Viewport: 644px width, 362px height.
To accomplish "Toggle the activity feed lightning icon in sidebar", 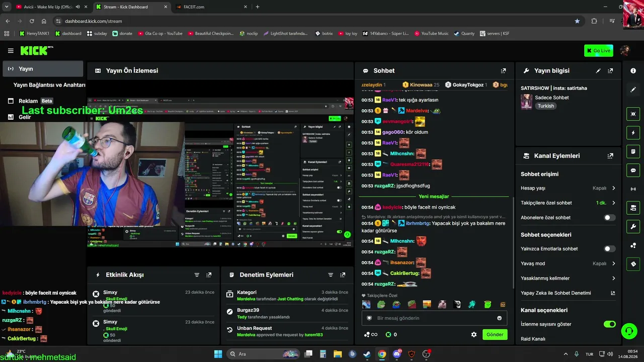I will [633, 133].
